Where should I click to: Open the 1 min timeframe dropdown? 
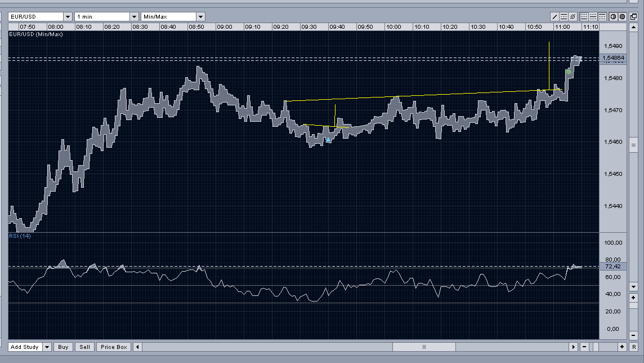click(134, 17)
